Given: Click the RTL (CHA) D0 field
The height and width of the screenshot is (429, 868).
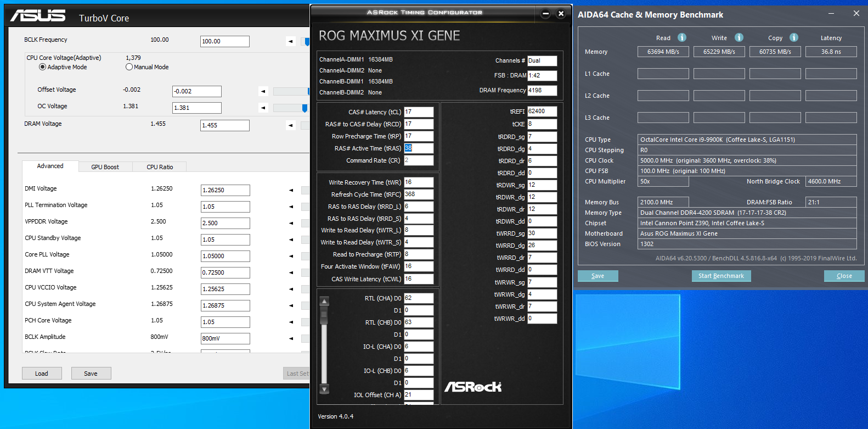Looking at the screenshot, I should pos(419,298).
